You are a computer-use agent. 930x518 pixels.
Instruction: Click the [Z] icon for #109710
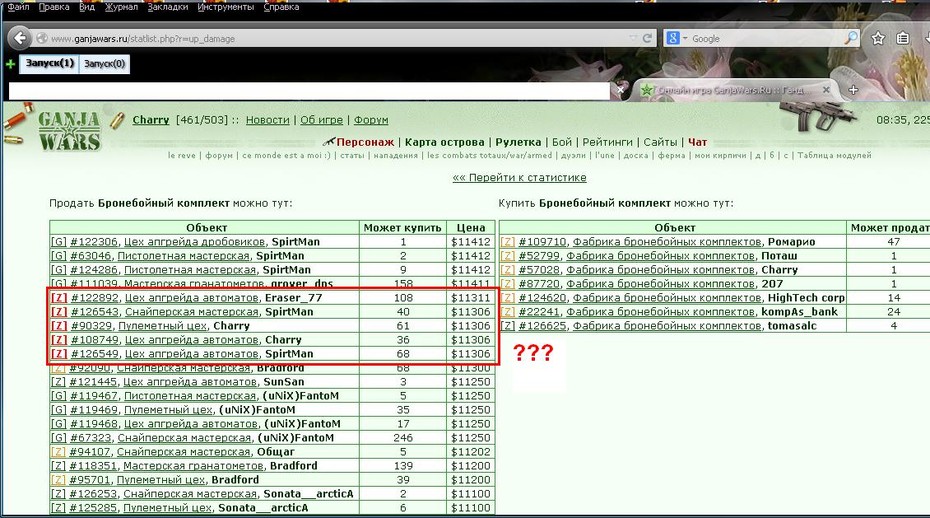(508, 241)
